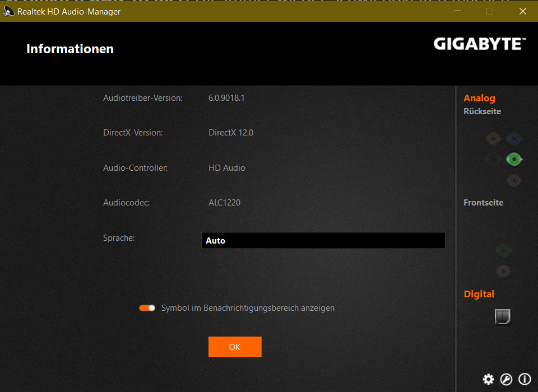Click the information circle icon
Image resolution: width=538 pixels, height=392 pixels.
525,379
